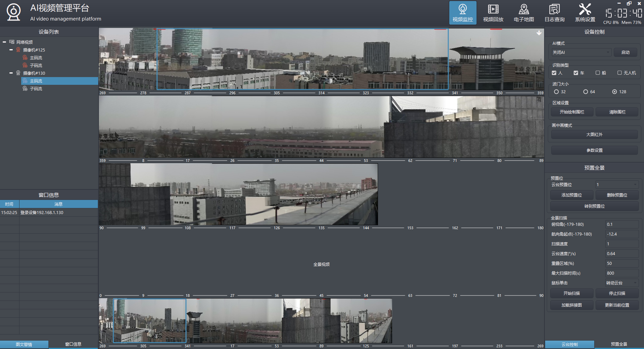Image resolution: width=644 pixels, height=349 pixels.
Task: Toggle the 人 recognition checkbox
Action: point(554,73)
